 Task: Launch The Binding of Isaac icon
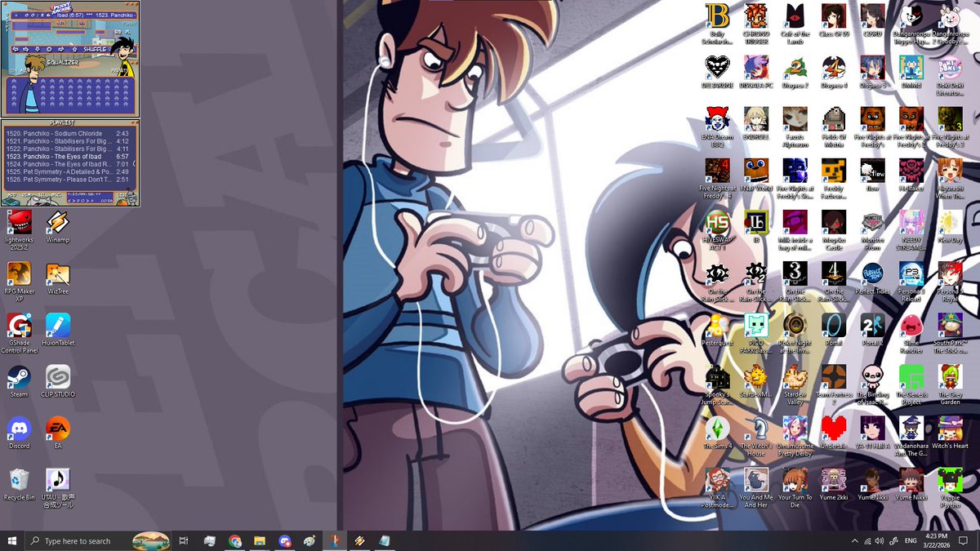[x=873, y=384]
